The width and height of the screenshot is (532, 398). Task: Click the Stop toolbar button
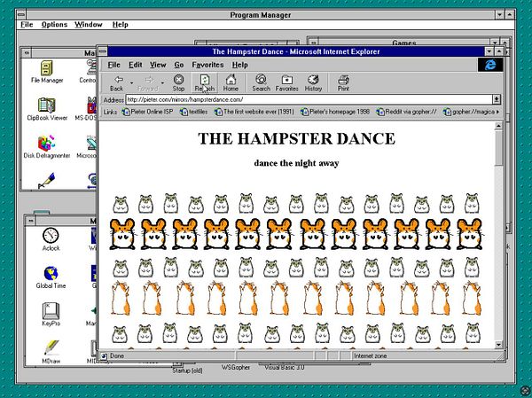point(178,83)
